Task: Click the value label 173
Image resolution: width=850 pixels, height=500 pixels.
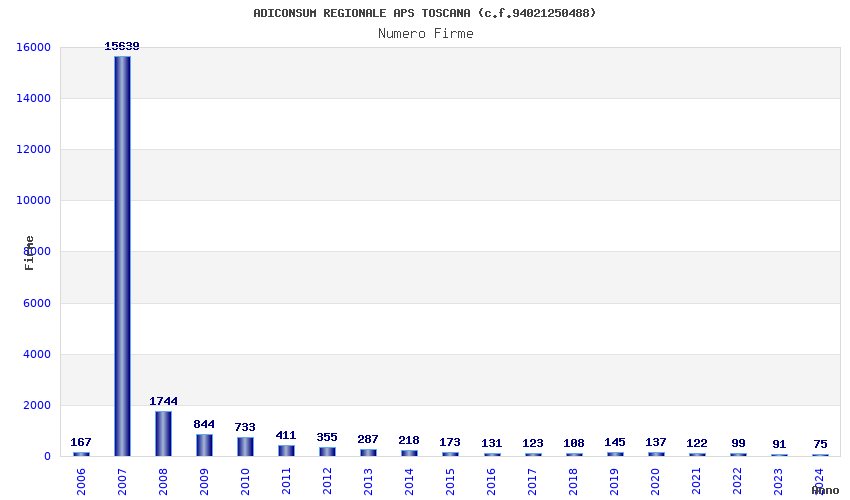Action: 450,443
